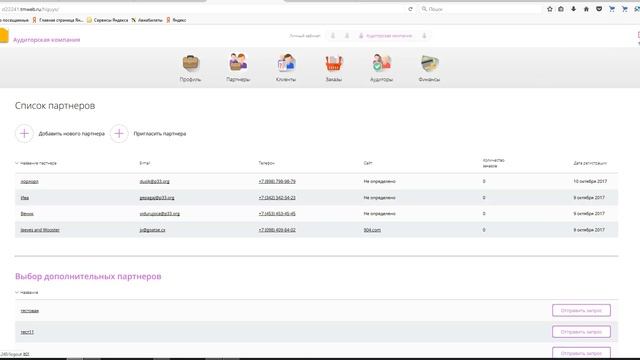Screen dimensions: 640x360
Task: Open the first partner name in the table
Action: 29,182
